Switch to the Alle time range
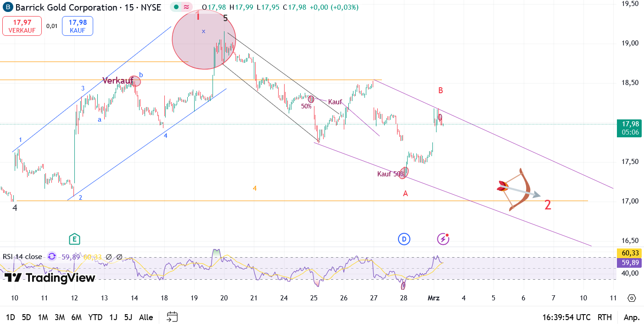This screenshot has width=644, height=327. tap(146, 317)
